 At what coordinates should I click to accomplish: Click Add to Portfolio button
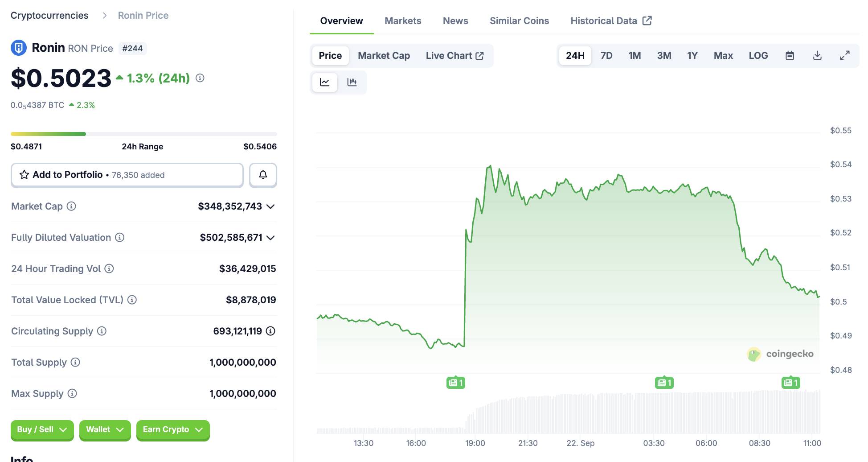click(x=127, y=175)
